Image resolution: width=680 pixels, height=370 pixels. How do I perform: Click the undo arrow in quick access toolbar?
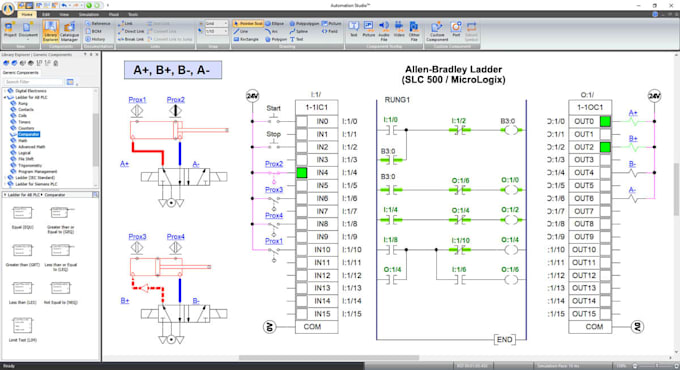(x=65, y=6)
